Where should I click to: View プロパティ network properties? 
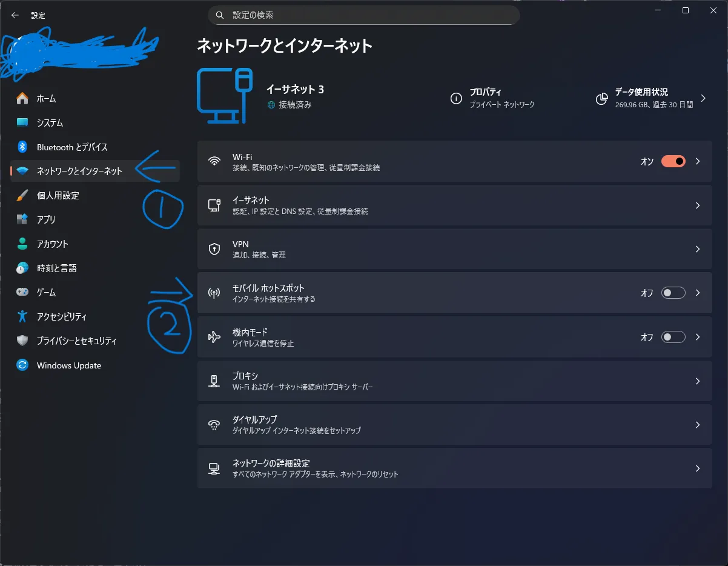click(x=494, y=98)
